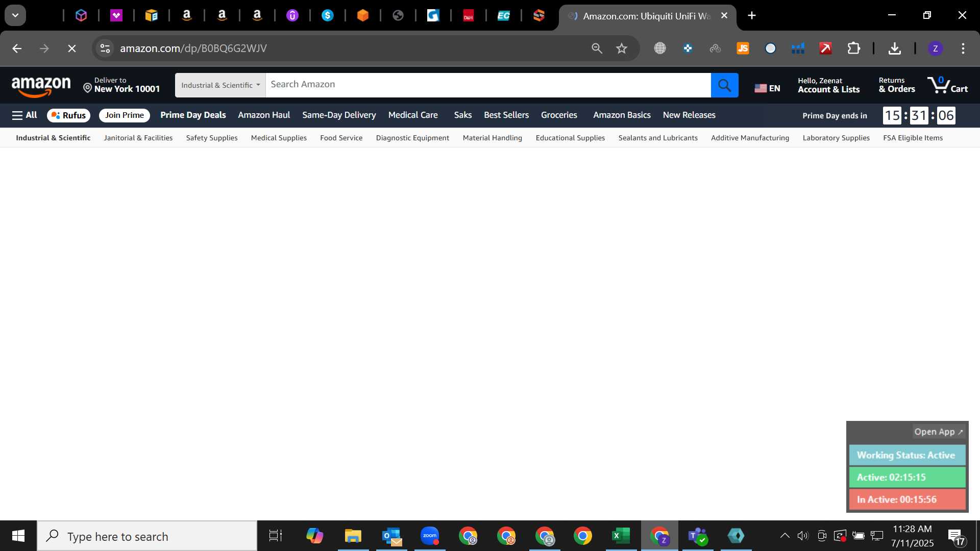Viewport: 980px width, 551px height.
Task: Open Same-Day Delivery
Action: 339,115
